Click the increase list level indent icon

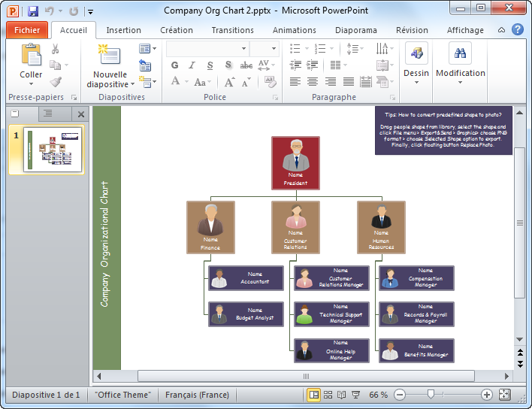[312, 65]
